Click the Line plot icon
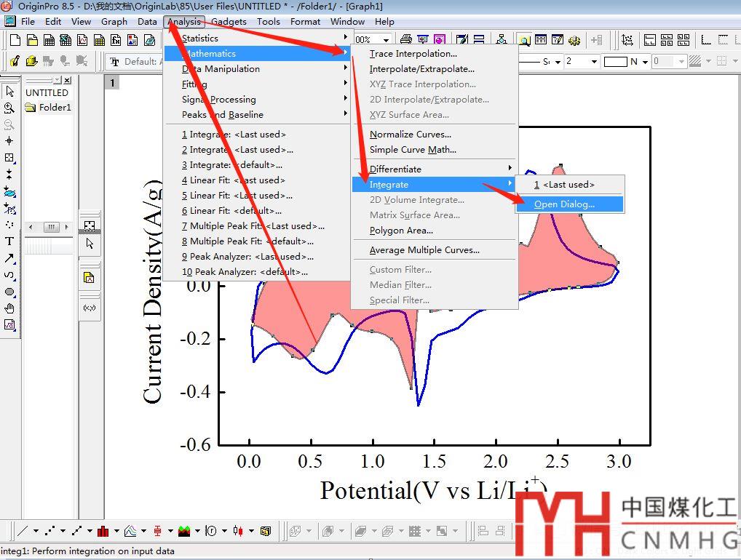 click(23, 531)
